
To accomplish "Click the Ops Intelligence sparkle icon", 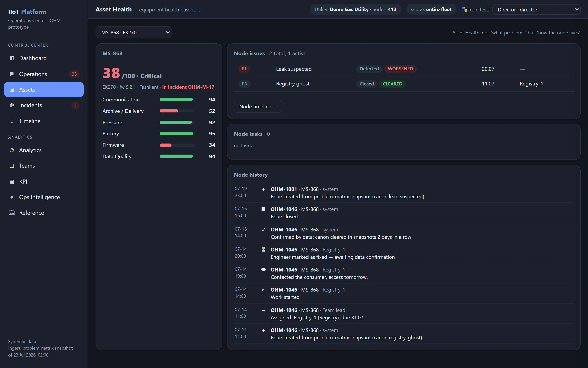I will (12, 197).
